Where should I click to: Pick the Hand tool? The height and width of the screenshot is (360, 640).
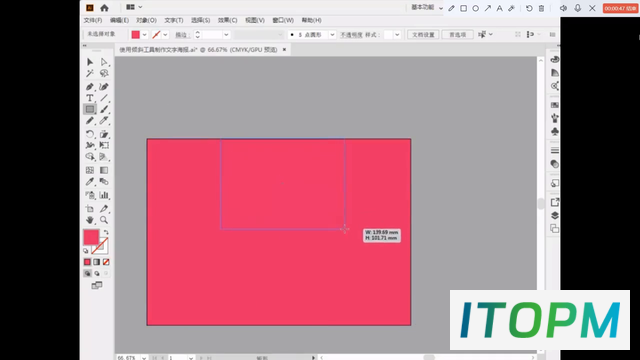pyautogui.click(x=90, y=220)
